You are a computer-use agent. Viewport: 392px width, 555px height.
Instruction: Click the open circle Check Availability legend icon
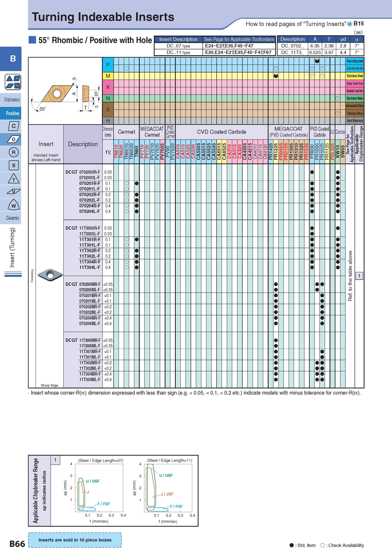coord(322,545)
